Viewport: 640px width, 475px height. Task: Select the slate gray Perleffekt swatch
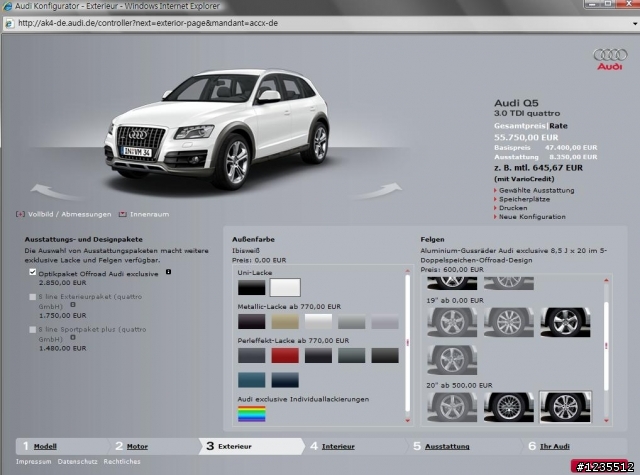pyautogui.click(x=251, y=355)
